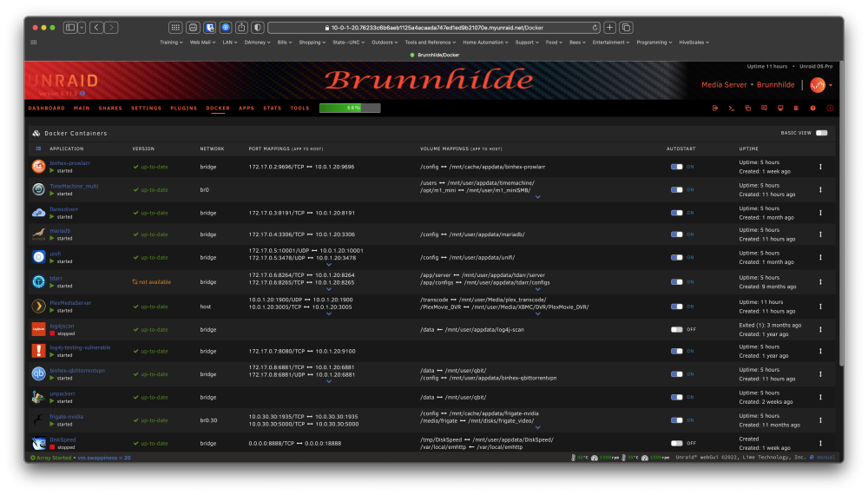
Task: Go to the MAIN tab
Action: point(82,108)
